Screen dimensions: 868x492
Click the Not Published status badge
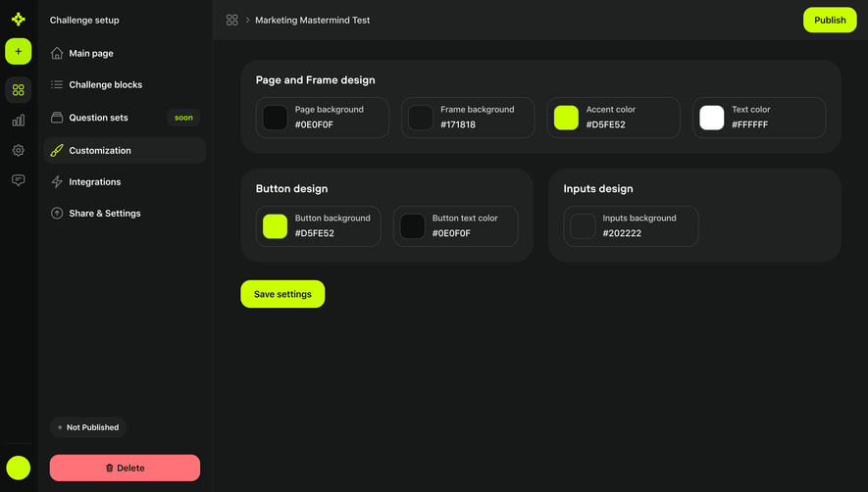[x=88, y=427]
